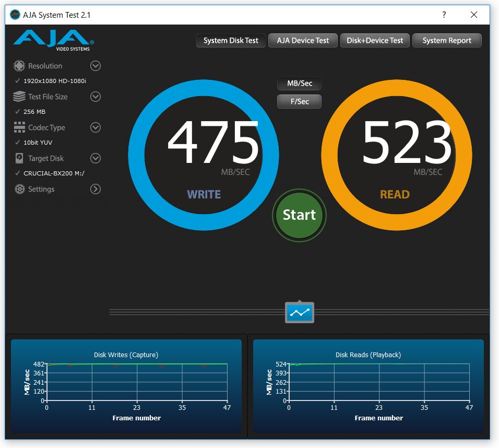The height and width of the screenshot is (448, 499).
Task: Click the AJA Video Systems logo
Action: coord(53,40)
